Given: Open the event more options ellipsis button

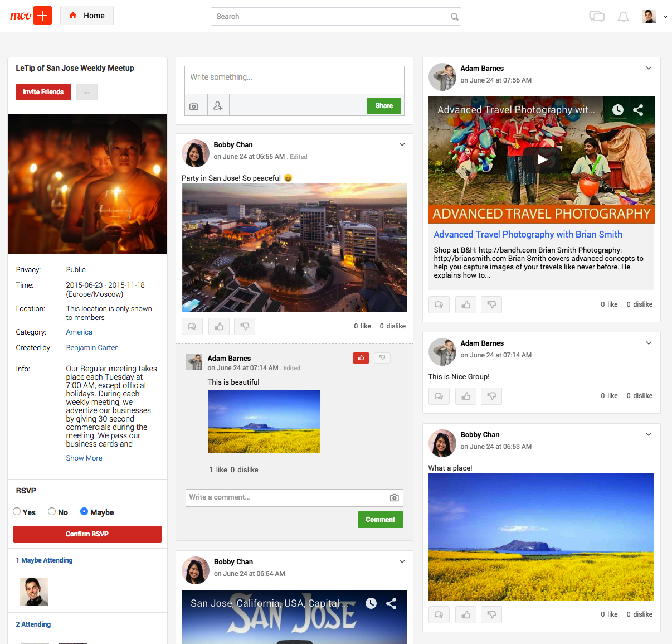Looking at the screenshot, I should pos(87,92).
